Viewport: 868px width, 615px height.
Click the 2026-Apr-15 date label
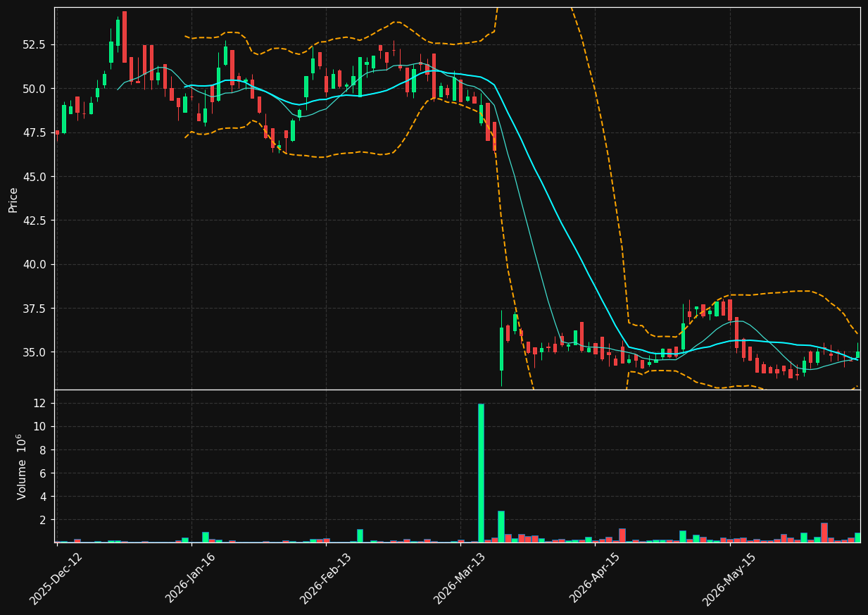[x=595, y=578]
